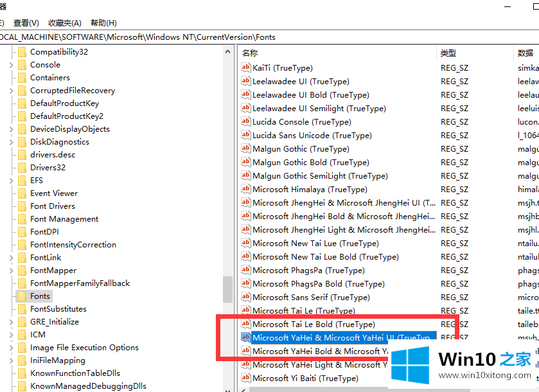Click the ab icon beside Microsoft Sans Serif (TrueType)
539x392 pixels.
[245, 297]
